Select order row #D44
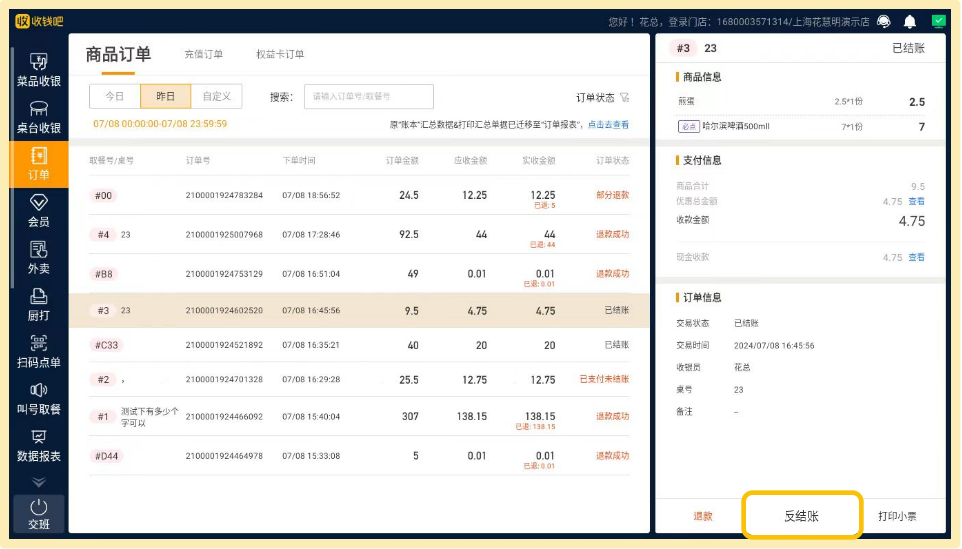 click(359, 456)
